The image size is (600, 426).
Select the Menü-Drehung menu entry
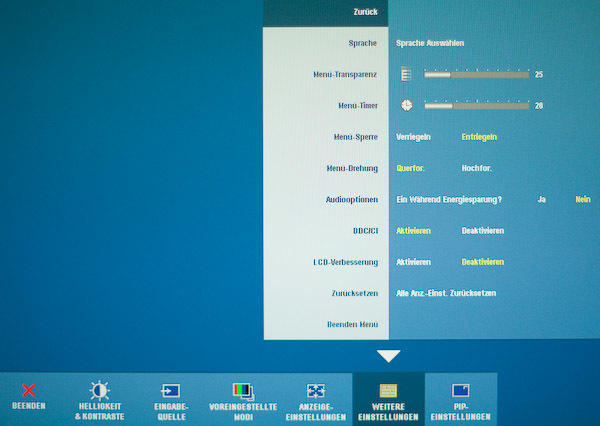352,168
